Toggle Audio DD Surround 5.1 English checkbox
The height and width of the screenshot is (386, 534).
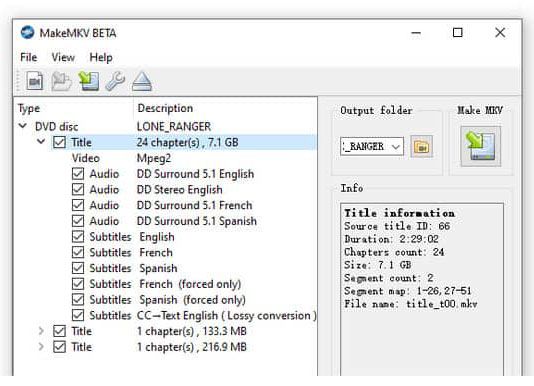coord(78,174)
